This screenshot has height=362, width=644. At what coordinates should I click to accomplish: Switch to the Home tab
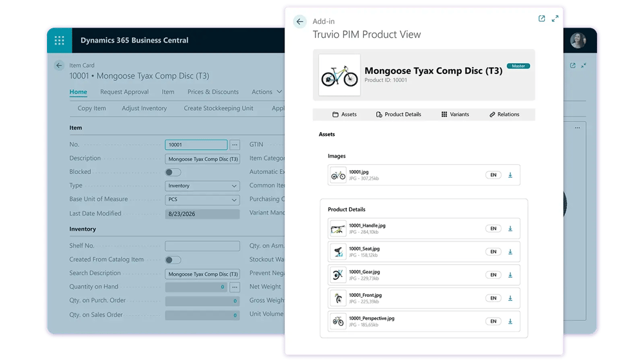pos(78,91)
